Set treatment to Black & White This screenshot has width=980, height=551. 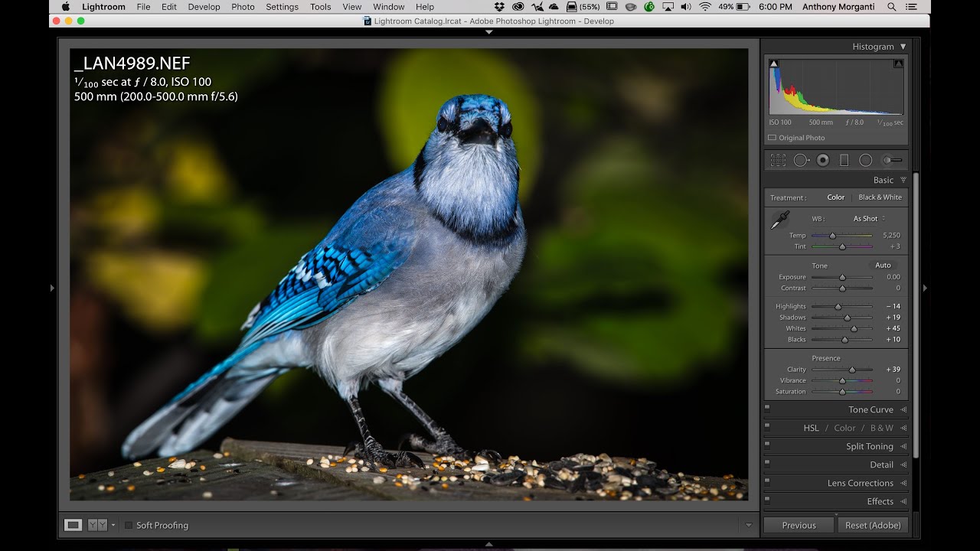click(880, 197)
